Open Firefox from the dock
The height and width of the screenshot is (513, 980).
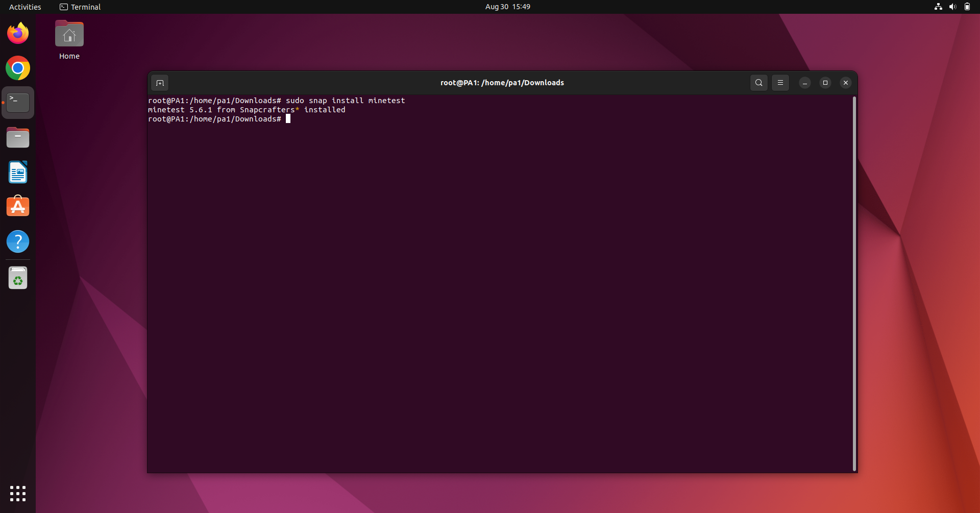point(18,33)
